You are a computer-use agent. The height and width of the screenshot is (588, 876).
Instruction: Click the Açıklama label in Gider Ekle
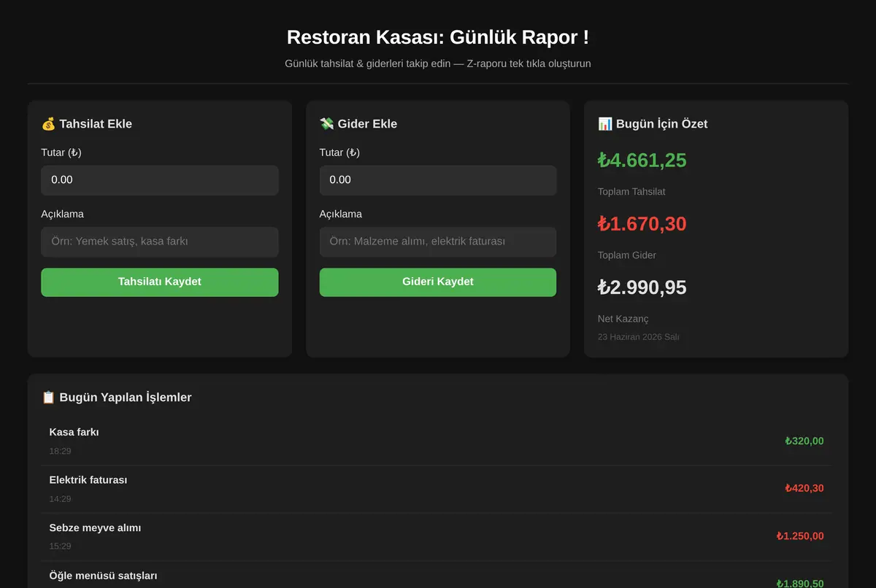[341, 214]
